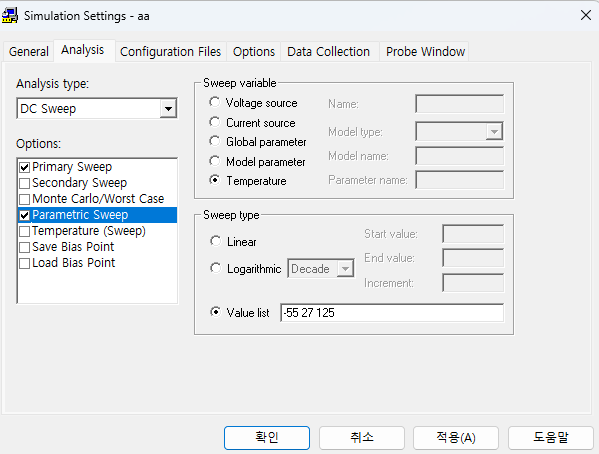This screenshot has height=454, width=599.
Task: Select the Temperature sweep variable radio
Action: [215, 180]
